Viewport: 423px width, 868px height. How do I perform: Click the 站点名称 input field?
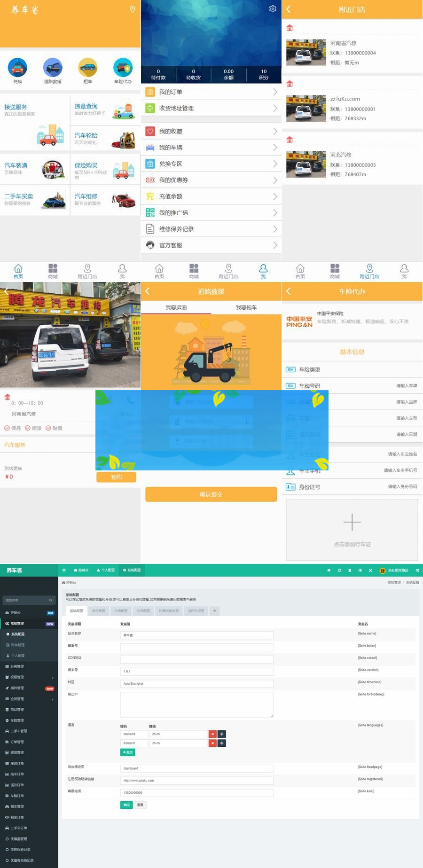click(x=196, y=635)
